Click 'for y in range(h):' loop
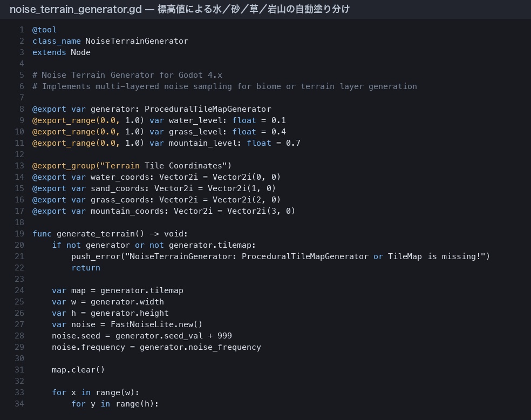Image resolution: width=531 pixels, height=420 pixels. (115, 404)
